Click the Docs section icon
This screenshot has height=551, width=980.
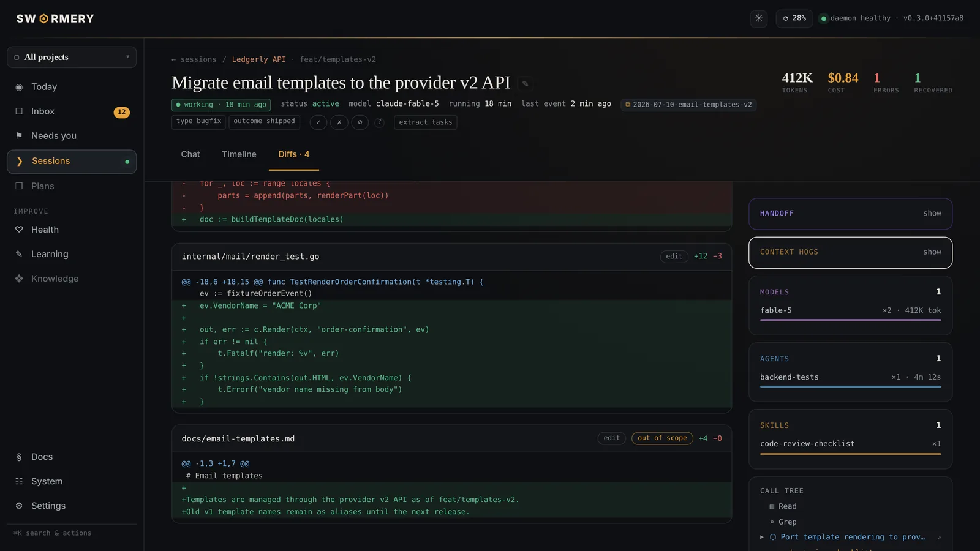point(19,457)
